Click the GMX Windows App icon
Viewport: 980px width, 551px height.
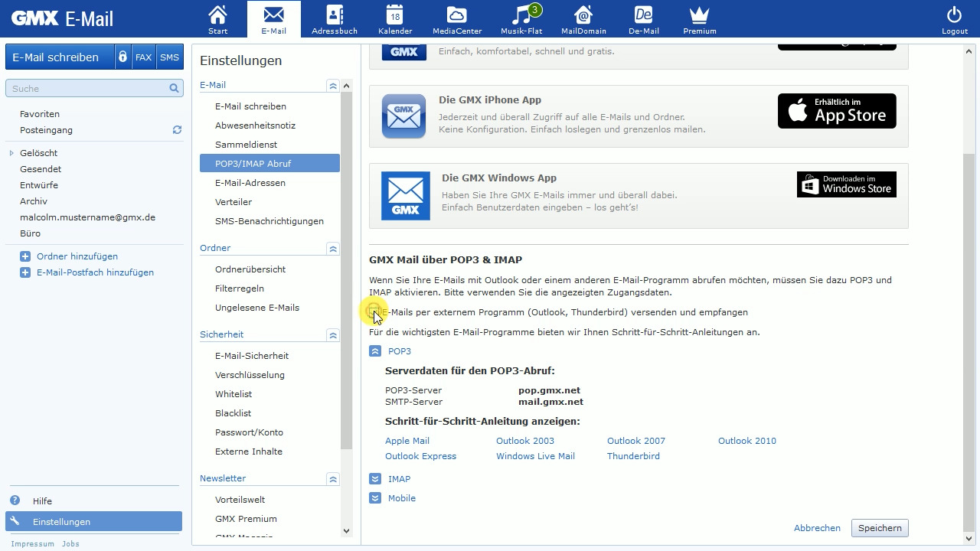click(406, 196)
